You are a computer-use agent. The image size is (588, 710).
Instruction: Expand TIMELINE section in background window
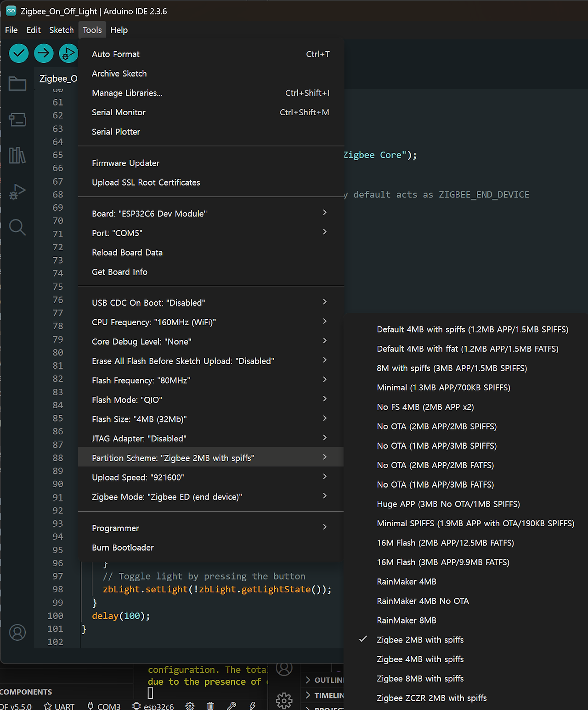(x=324, y=695)
